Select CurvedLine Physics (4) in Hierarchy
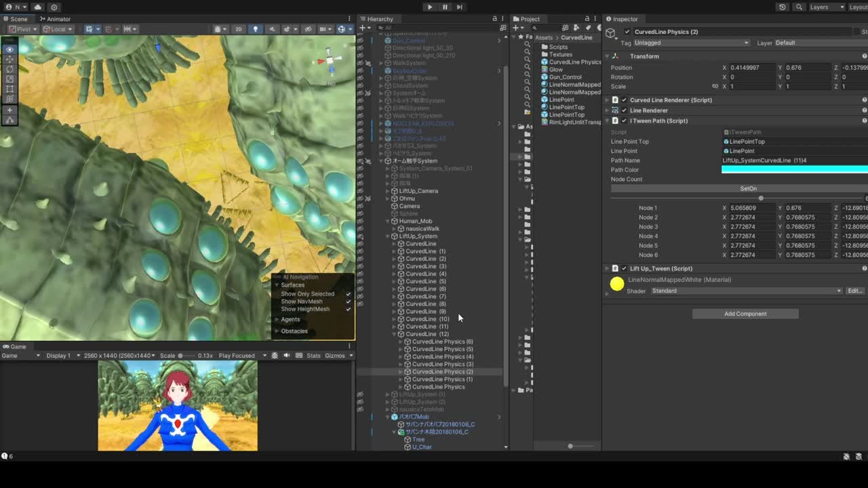The height and width of the screenshot is (488, 868). (x=442, y=357)
